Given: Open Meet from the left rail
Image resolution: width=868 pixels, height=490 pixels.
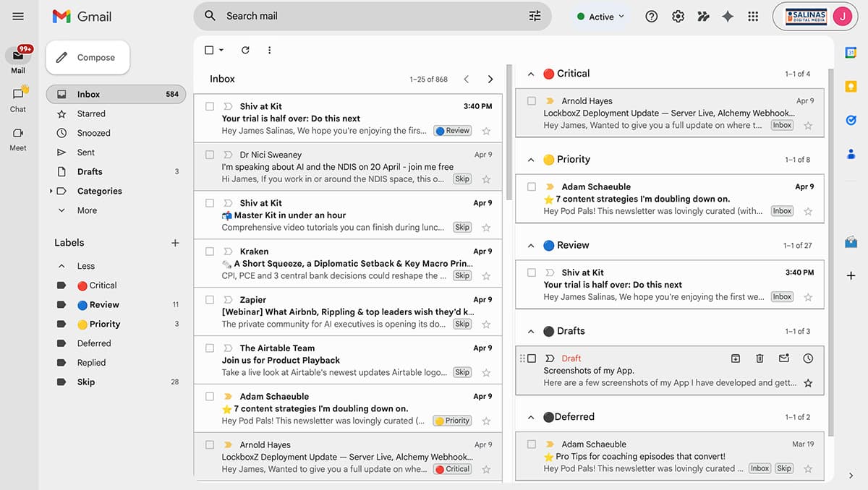Looking at the screenshot, I should [18, 138].
